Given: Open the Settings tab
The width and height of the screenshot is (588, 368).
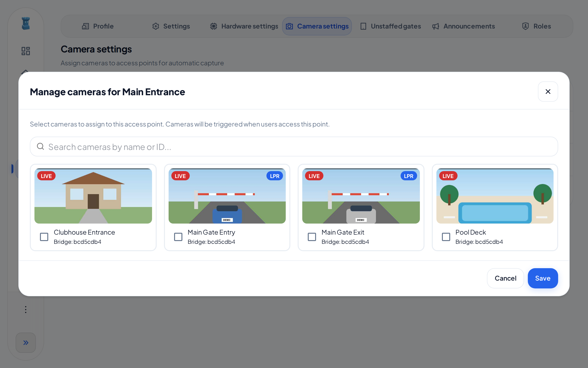Looking at the screenshot, I should [x=171, y=26].
